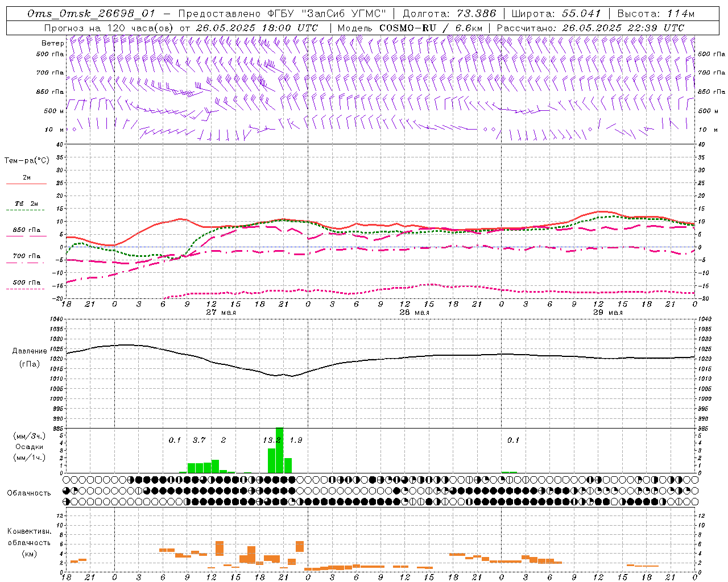Click the Модель COSMO-RU / 6.6км label

(410, 28)
